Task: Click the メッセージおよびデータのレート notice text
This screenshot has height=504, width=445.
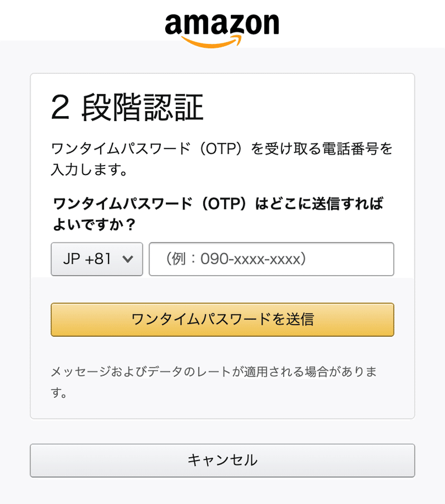Action: point(214,382)
